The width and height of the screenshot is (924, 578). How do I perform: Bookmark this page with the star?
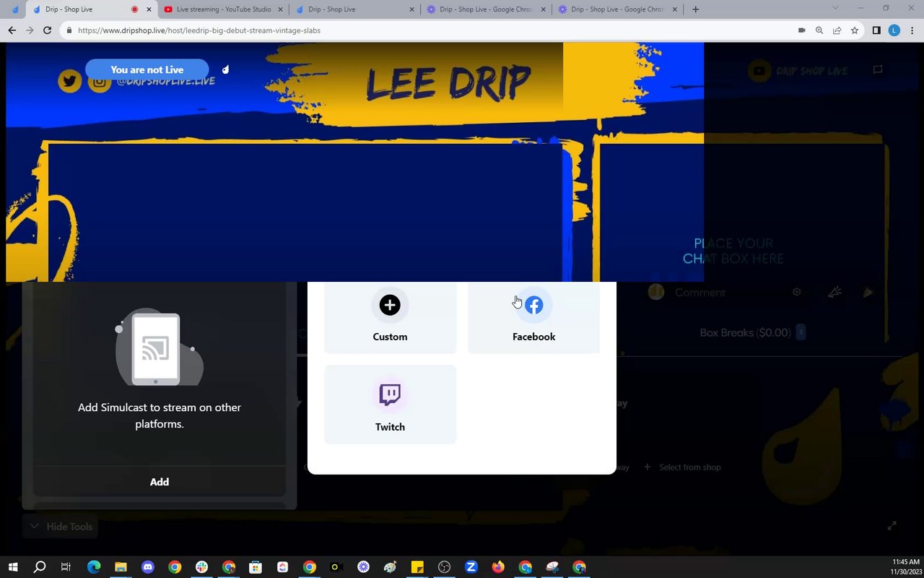[x=855, y=30]
